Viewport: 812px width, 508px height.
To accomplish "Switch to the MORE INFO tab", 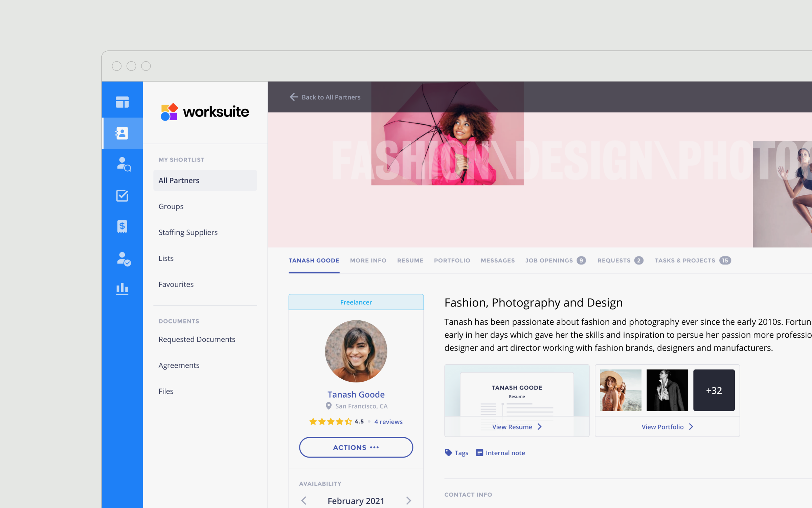I will tap(368, 260).
